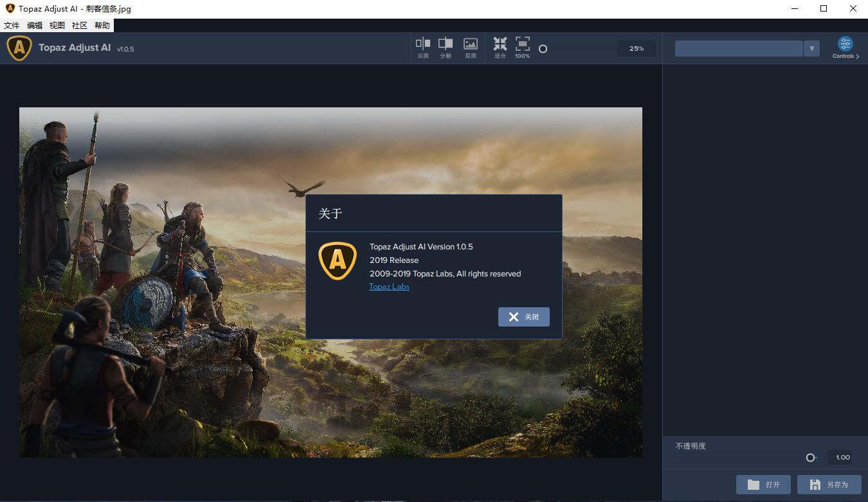Open the 社区 menu
Screen dimensions: 868x502
pos(80,26)
